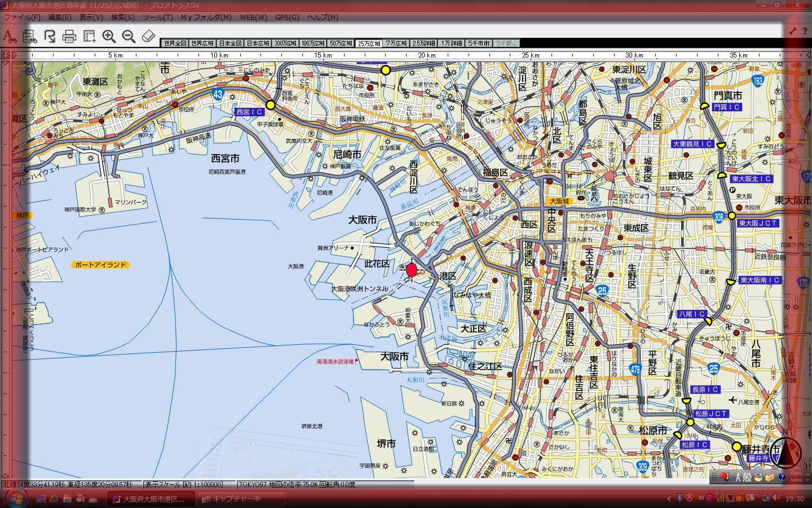Click the red location marker on map
Viewport: 812px width, 508px height.
411,270
